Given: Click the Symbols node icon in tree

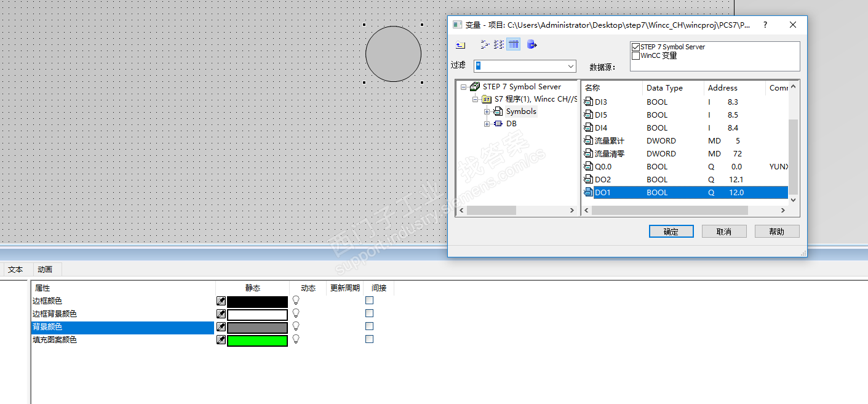Looking at the screenshot, I should click(x=498, y=111).
